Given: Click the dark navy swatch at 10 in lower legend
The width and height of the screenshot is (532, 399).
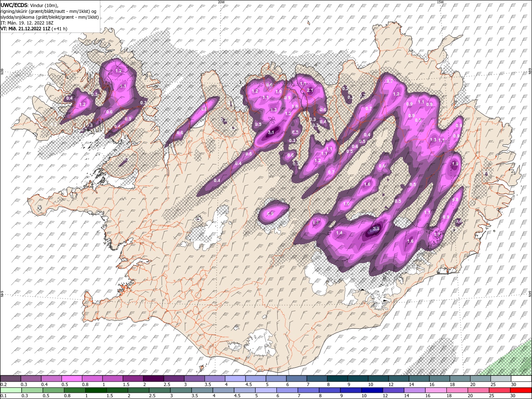Looking at the screenshot, I should pos(372,390).
